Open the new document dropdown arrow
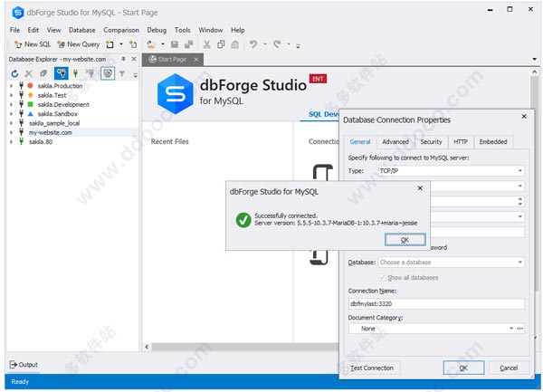 121,44
